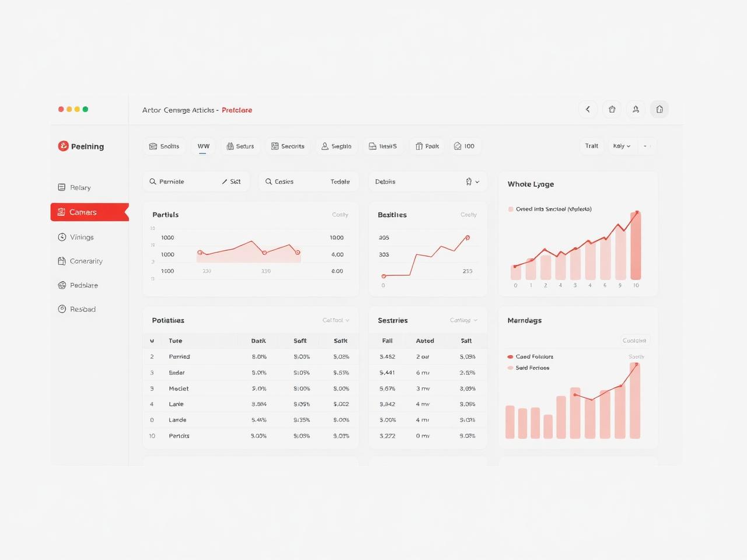Click the Perldts row name

pyautogui.click(x=179, y=436)
